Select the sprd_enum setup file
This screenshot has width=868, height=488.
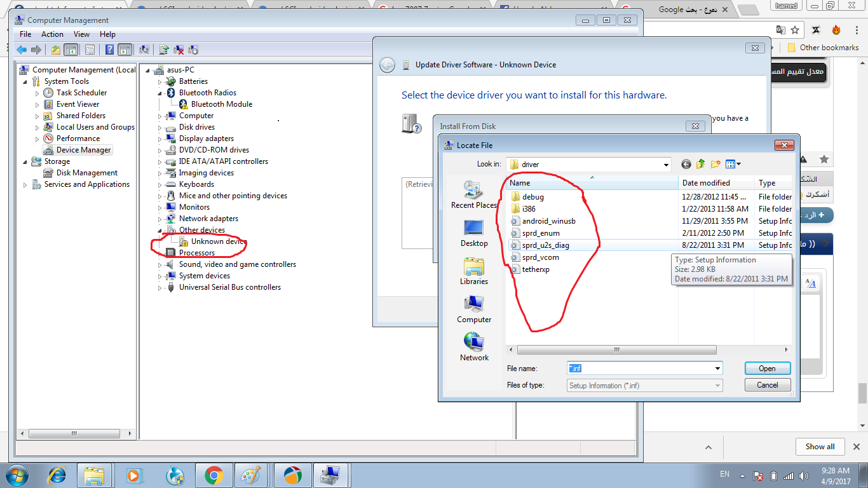pos(535,233)
